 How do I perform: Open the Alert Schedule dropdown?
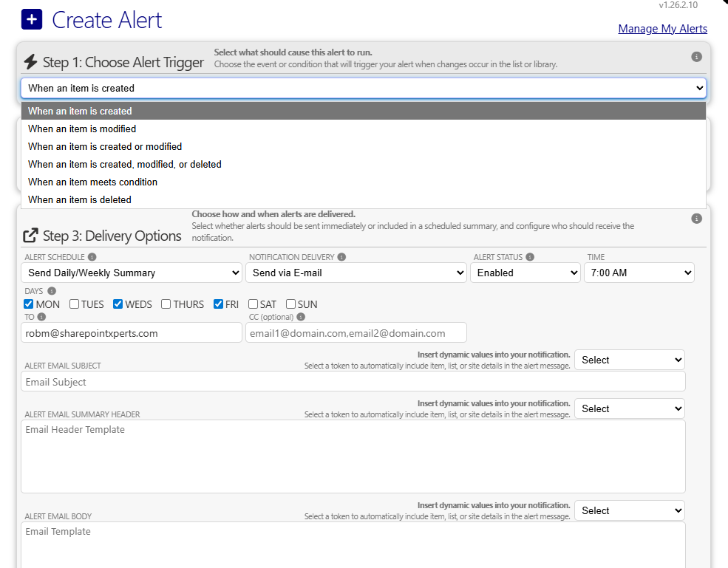(132, 273)
